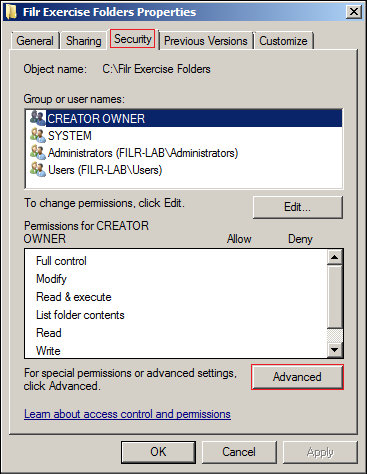Image resolution: width=367 pixels, height=474 pixels.
Task: Click permissions list scroll up arrow
Action: pos(334,257)
